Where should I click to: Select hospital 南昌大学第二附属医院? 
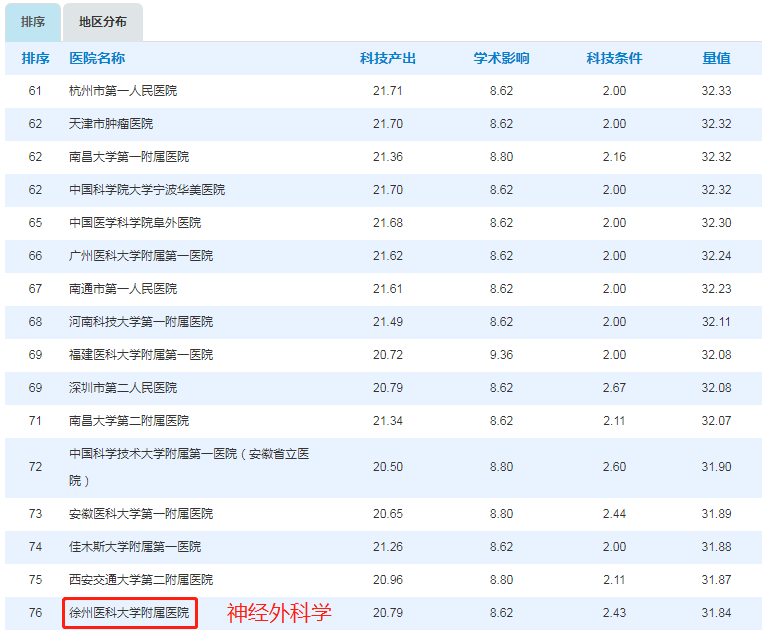tap(129, 421)
